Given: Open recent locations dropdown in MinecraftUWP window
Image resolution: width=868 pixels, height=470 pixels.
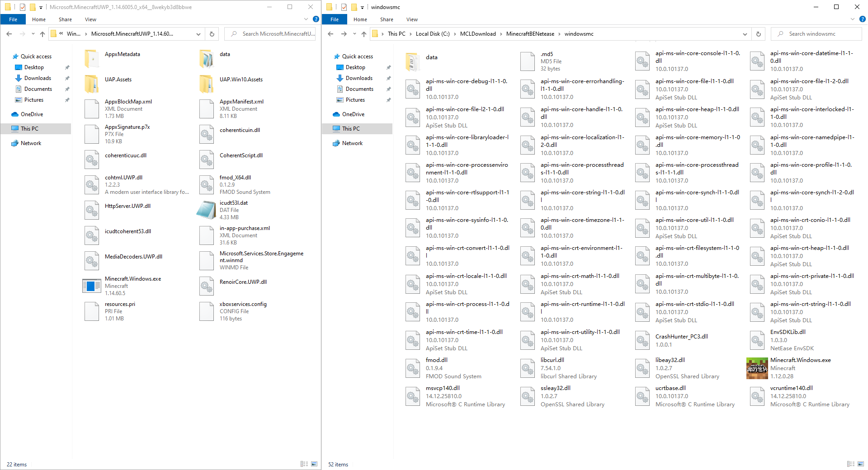Looking at the screenshot, I should [x=33, y=34].
